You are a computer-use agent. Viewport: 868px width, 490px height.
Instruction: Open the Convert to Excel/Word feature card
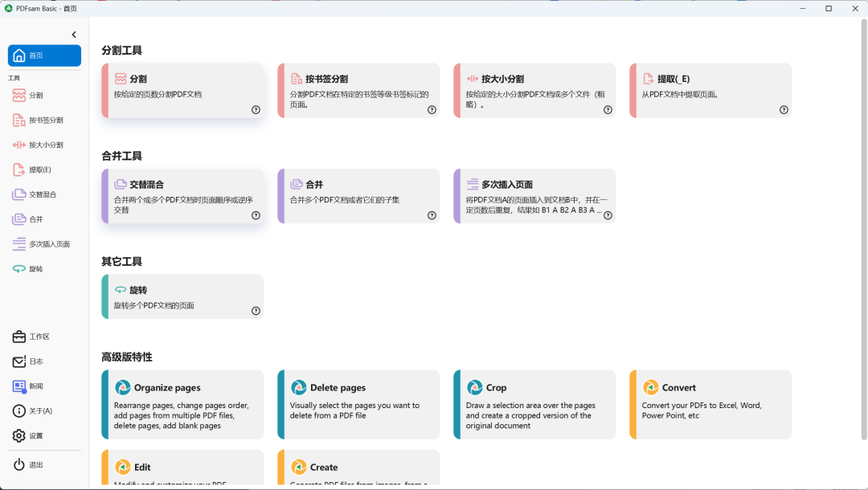710,404
